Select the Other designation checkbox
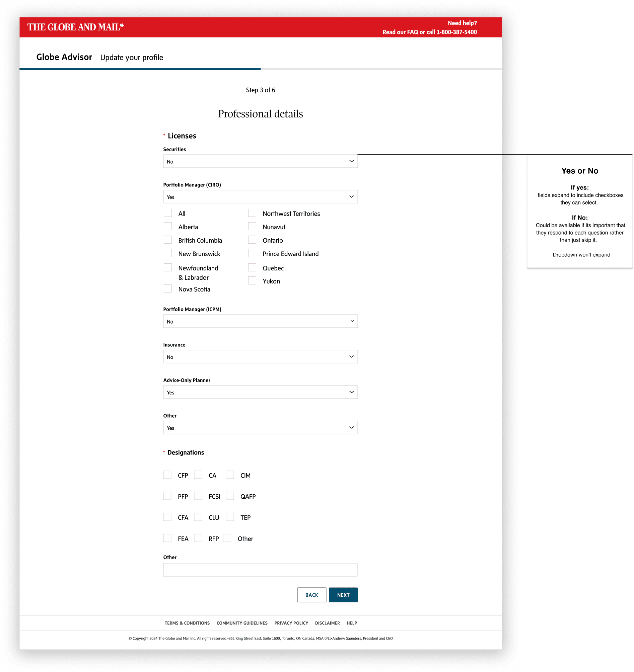The height and width of the screenshot is (672, 634). [x=227, y=538]
